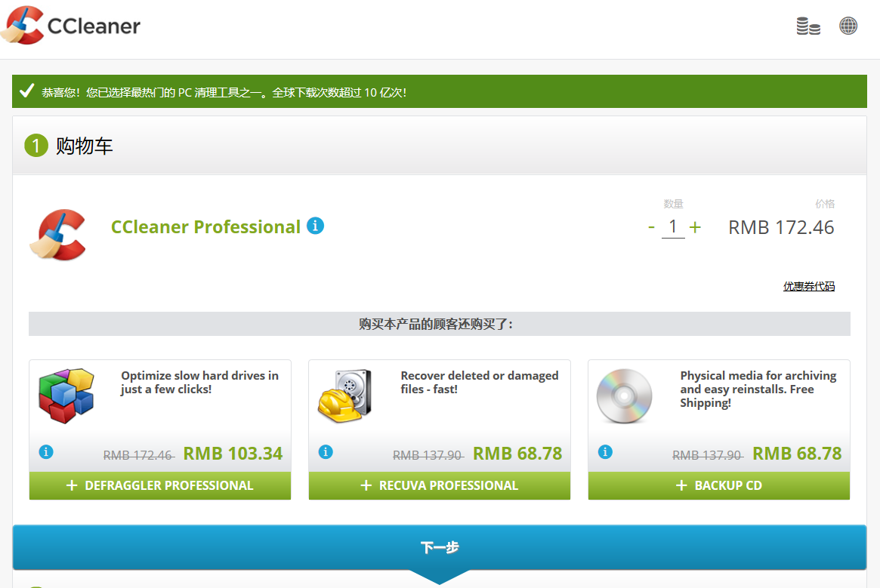The image size is (880, 588).
Task: Open the 优惠券代码 coupon code link
Action: (809, 286)
